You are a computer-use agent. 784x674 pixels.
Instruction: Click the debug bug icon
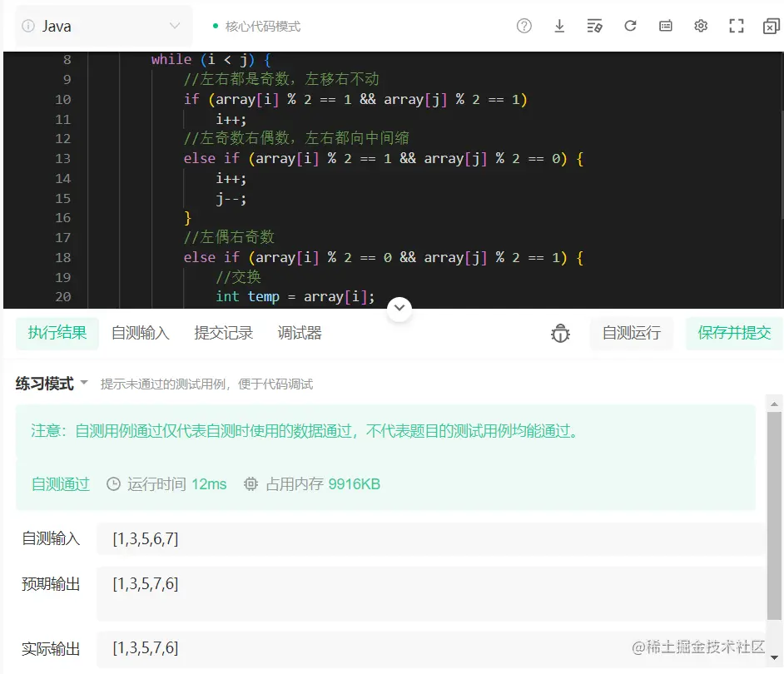pyautogui.click(x=560, y=334)
